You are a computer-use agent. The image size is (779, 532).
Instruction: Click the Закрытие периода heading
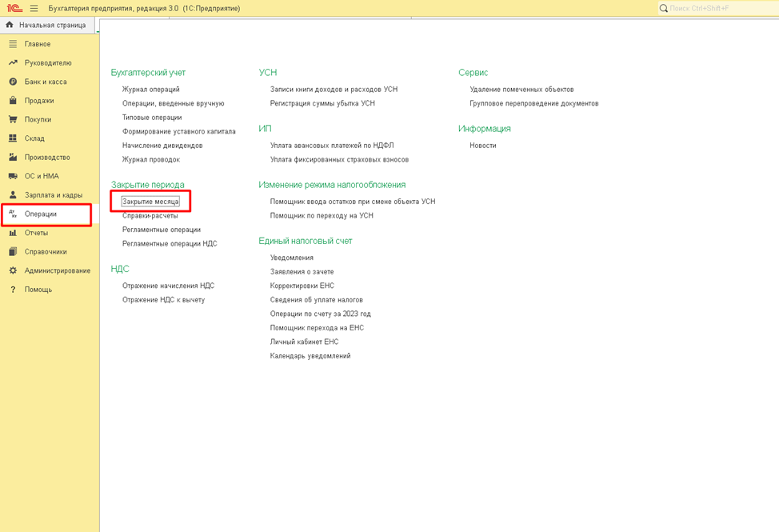tap(147, 185)
